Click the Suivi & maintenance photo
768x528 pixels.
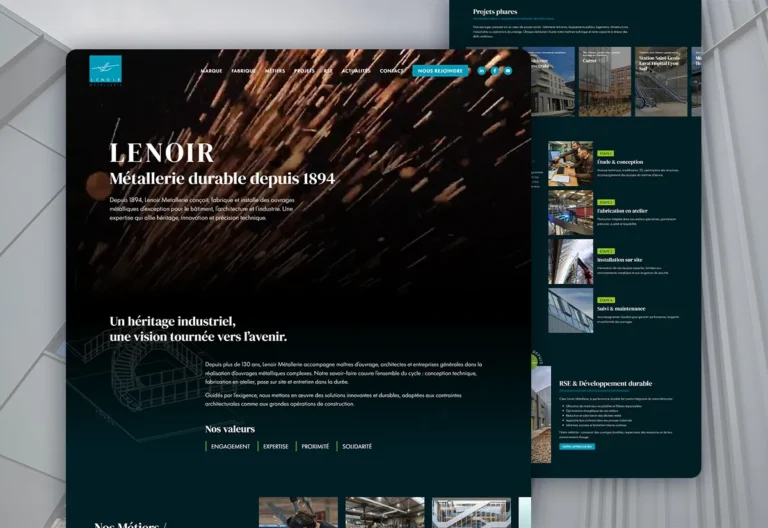pyautogui.click(x=571, y=311)
